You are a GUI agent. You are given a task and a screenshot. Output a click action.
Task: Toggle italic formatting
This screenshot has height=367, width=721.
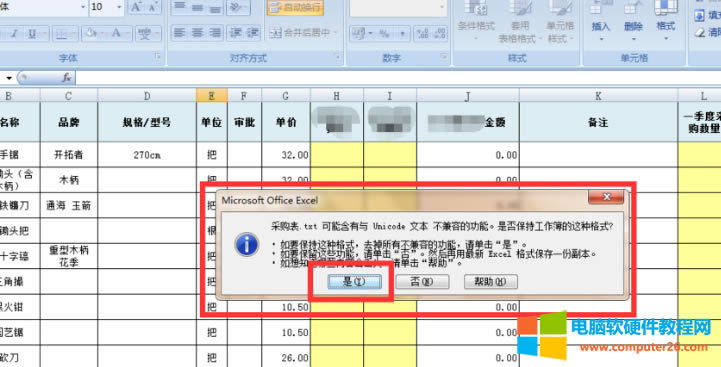tap(15, 33)
